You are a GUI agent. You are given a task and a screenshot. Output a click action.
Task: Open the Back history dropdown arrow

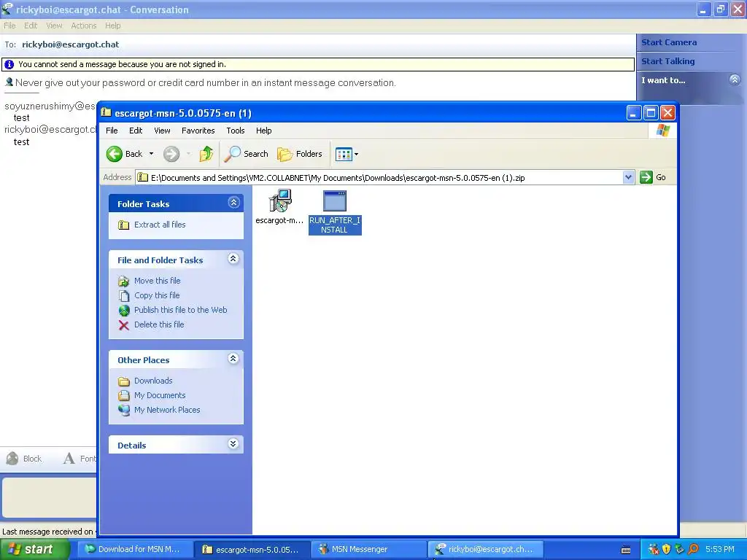pos(152,154)
